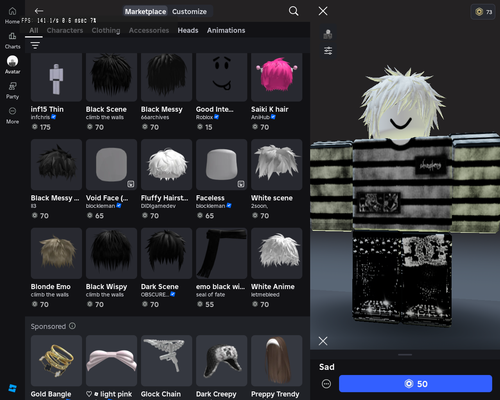500x400 pixels.
Task: Open the Dark Scene hair thumbnail
Action: 166,253
